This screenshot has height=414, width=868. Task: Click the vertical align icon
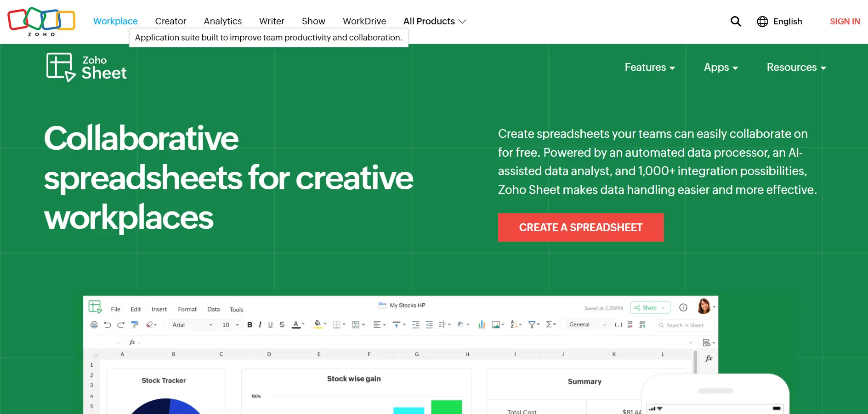(x=397, y=325)
